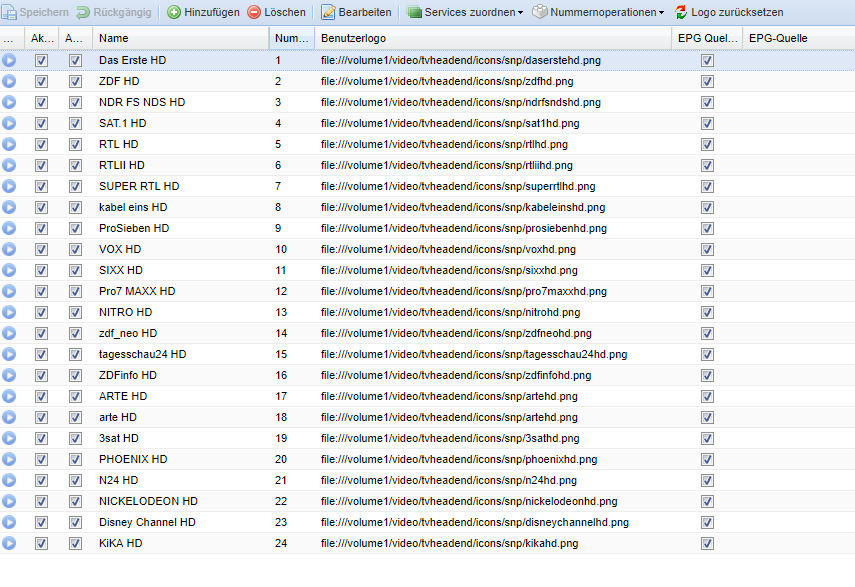
Task: Open the Services zuordnen dropdown
Action: click(x=465, y=12)
